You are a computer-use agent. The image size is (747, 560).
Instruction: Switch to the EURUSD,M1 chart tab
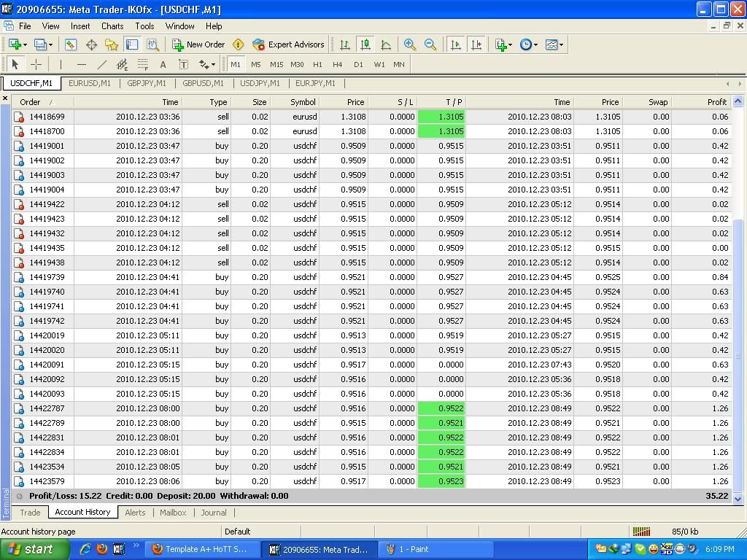tap(90, 83)
